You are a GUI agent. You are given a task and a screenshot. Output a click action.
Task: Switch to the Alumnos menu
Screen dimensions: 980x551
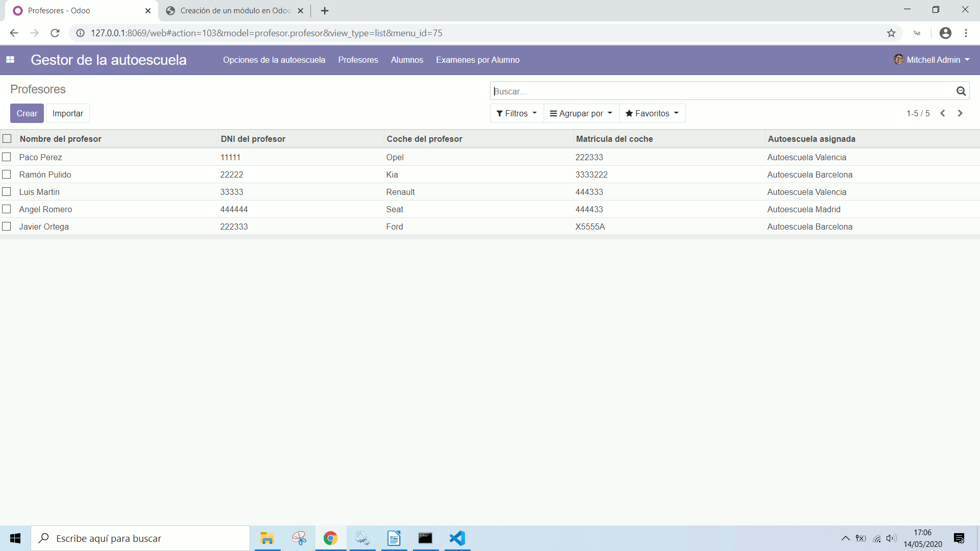point(407,60)
